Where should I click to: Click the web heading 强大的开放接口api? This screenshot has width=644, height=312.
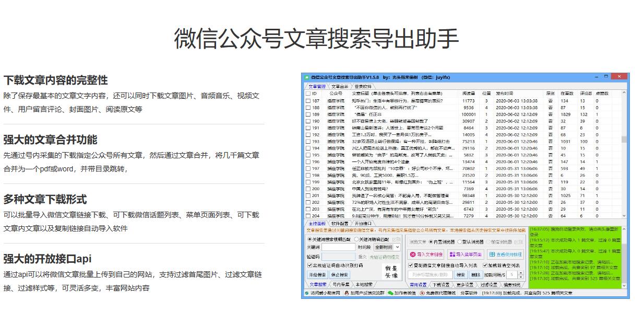click(x=47, y=259)
